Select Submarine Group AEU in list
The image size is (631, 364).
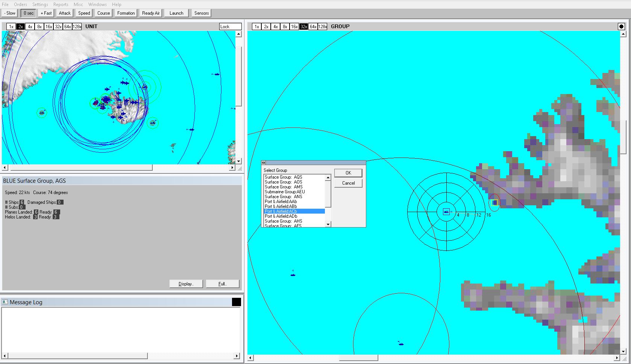point(285,192)
